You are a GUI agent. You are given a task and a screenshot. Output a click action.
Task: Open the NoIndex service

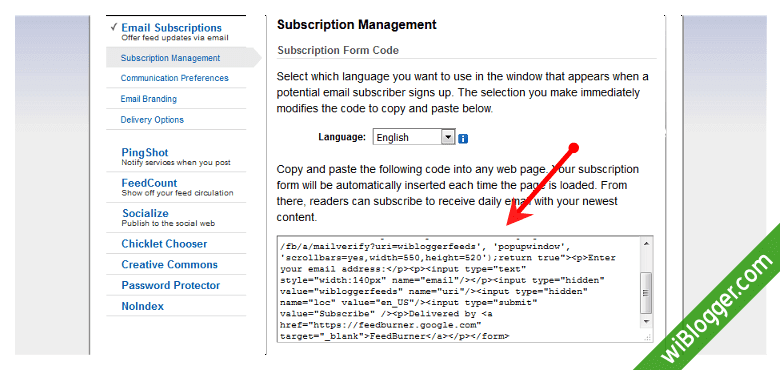[x=142, y=306]
